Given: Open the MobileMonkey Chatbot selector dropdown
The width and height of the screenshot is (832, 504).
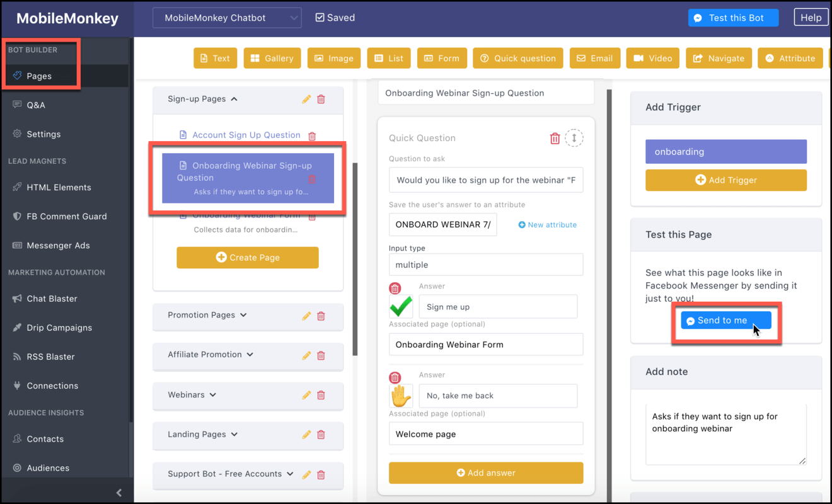Looking at the screenshot, I should (227, 18).
